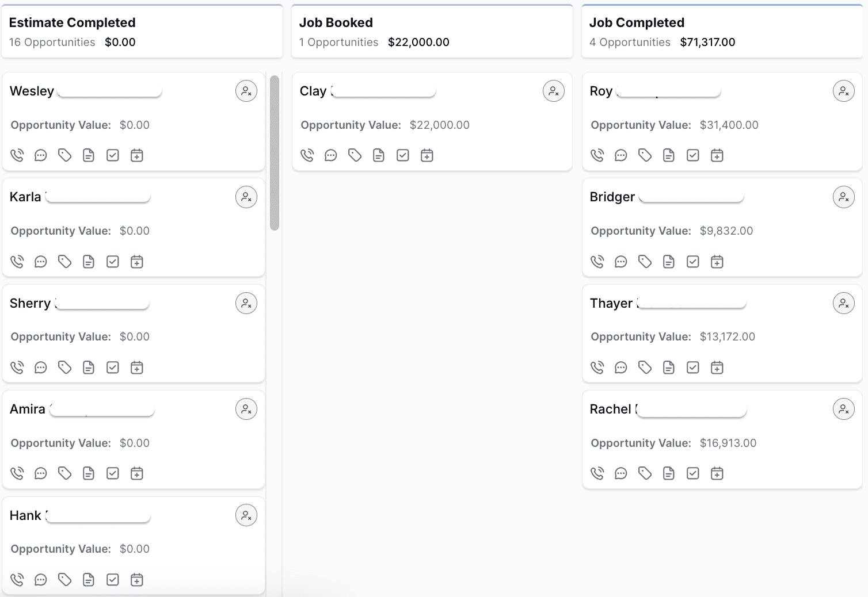Screen dimensions: 868x597
Task: Open the message icon on Bridger's card
Action: click(x=620, y=262)
